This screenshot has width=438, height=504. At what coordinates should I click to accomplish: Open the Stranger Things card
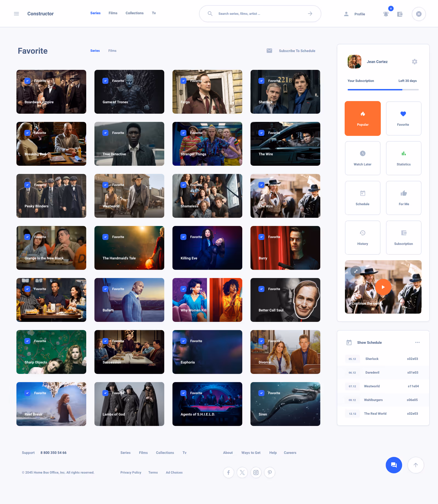207,144
